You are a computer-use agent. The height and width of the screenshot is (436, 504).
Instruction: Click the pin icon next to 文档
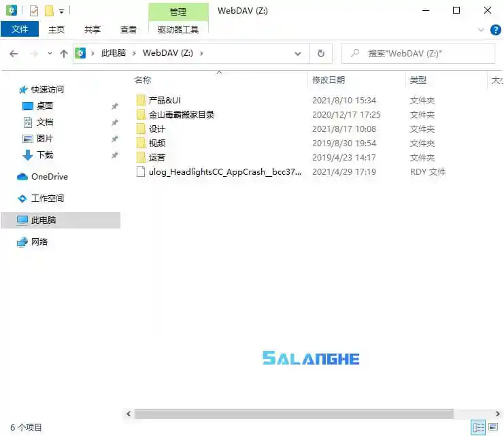click(114, 122)
